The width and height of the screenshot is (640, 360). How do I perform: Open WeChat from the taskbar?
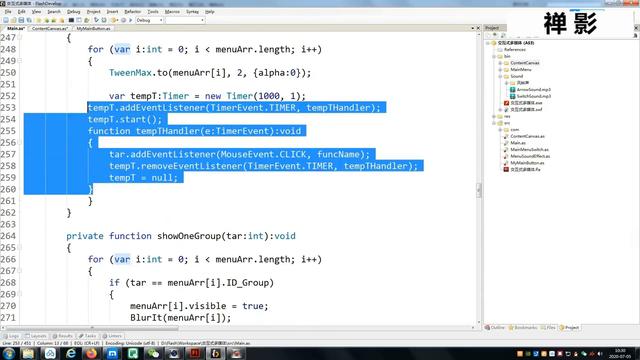click(x=153, y=353)
